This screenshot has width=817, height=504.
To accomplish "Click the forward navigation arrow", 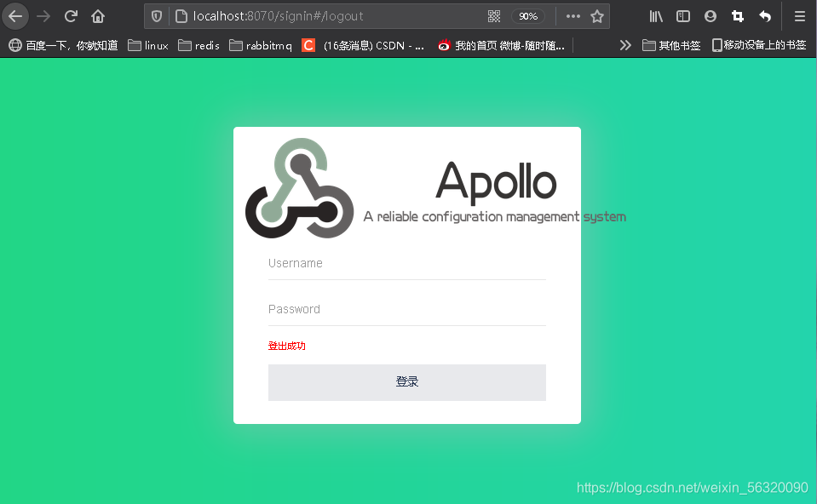I will coord(43,16).
